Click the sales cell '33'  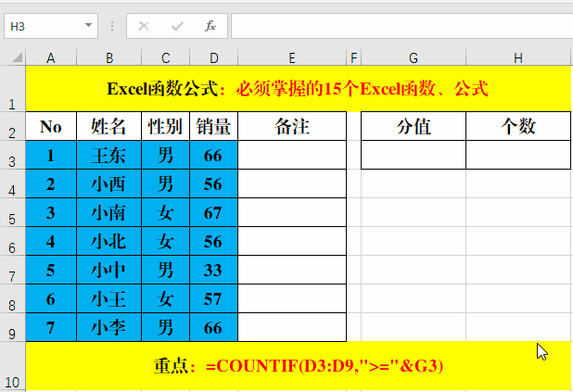pyautogui.click(x=214, y=270)
